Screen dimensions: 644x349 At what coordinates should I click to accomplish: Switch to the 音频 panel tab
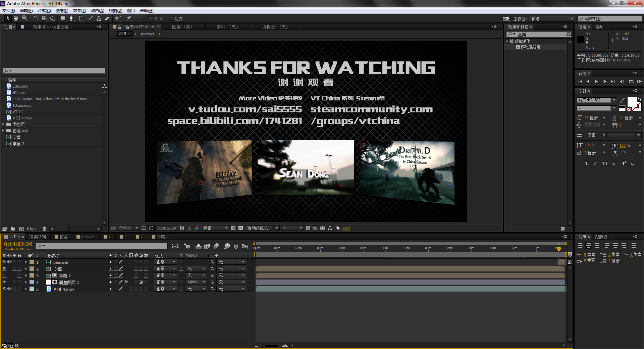coord(599,27)
